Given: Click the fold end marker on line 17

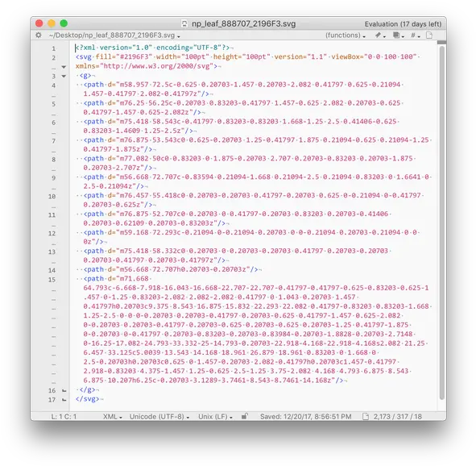Looking at the screenshot, I should pyautogui.click(x=64, y=400).
